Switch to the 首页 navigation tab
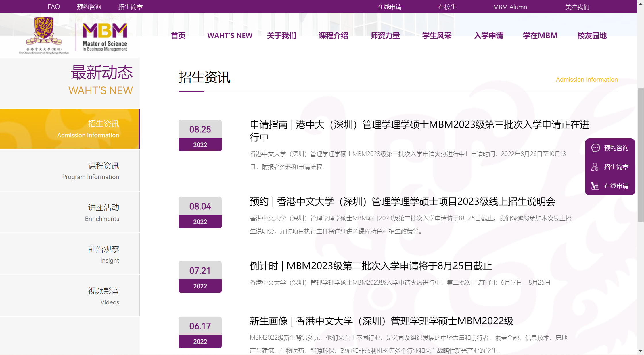This screenshot has height=355, width=644. tap(178, 36)
